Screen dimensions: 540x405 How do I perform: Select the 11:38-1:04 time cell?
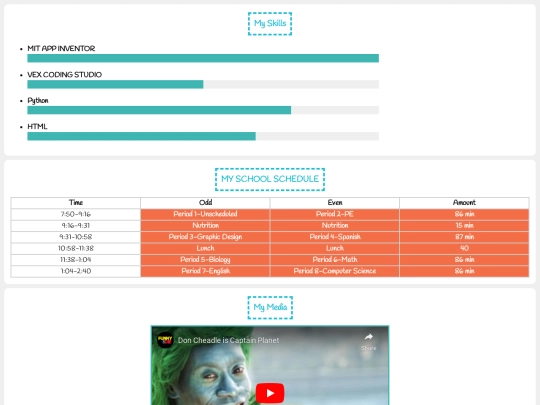click(76, 260)
